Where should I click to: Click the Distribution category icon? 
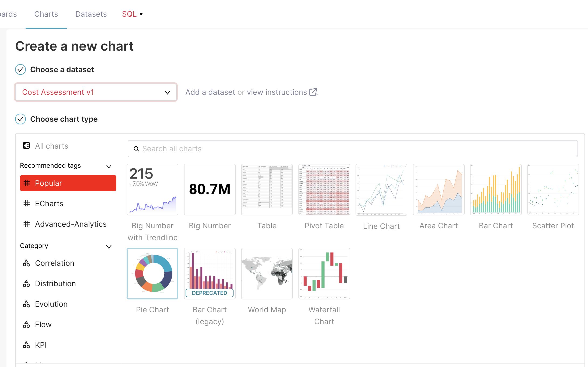[26, 284]
